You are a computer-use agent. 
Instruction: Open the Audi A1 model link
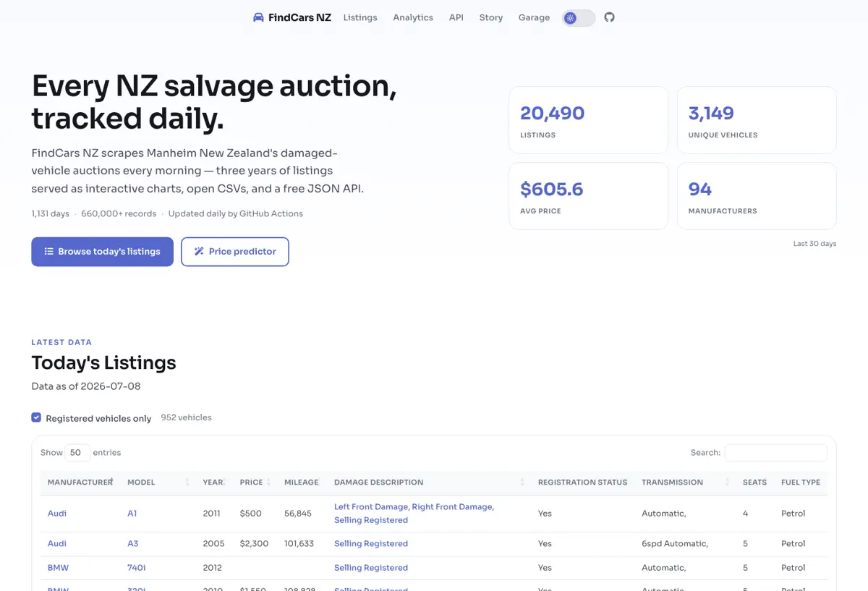point(132,514)
